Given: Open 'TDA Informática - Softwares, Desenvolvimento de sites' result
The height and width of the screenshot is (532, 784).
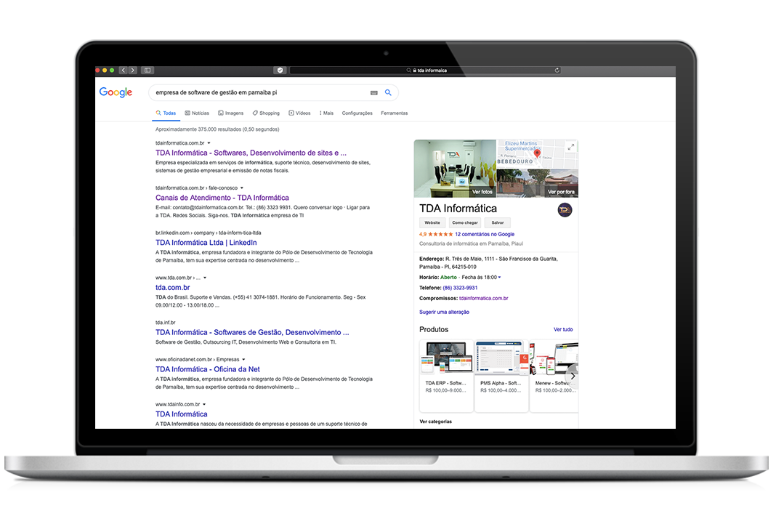Looking at the screenshot, I should pyautogui.click(x=251, y=153).
